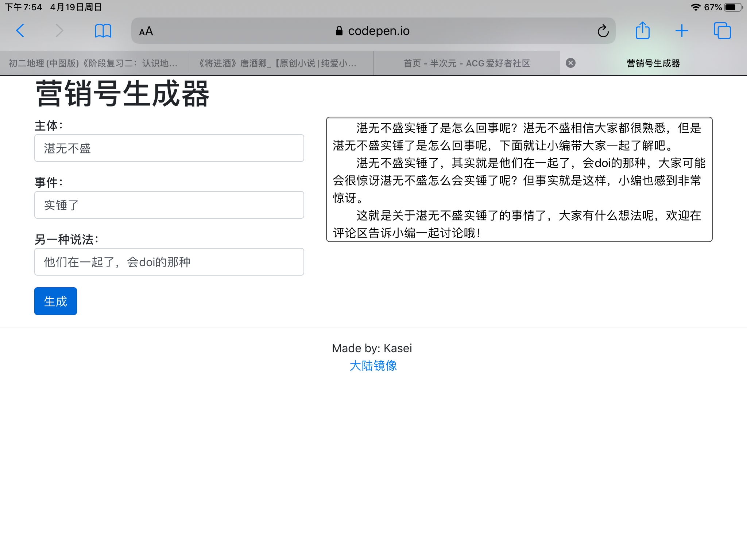
Task: Tap the Made by: Kasei text
Action: coord(372,348)
